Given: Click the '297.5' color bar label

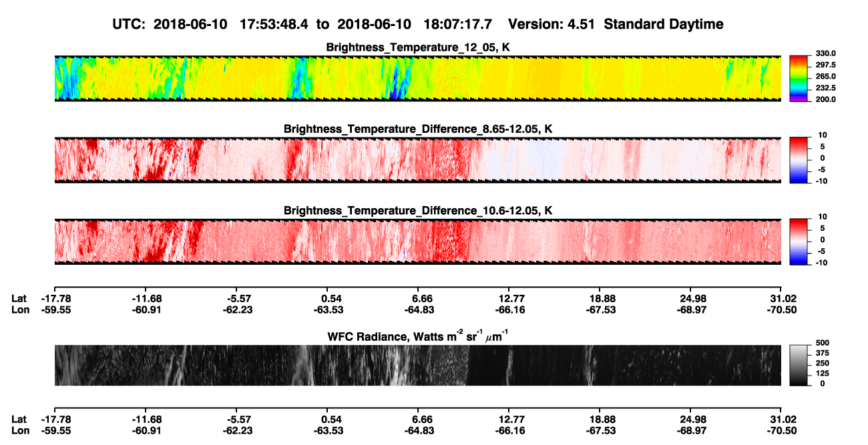Looking at the screenshot, I should coord(826,65).
